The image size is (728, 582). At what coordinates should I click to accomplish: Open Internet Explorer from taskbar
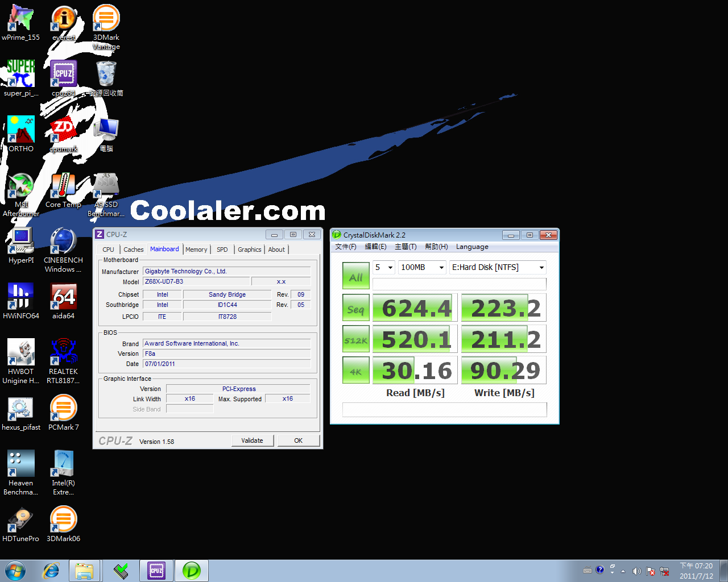[x=51, y=571]
